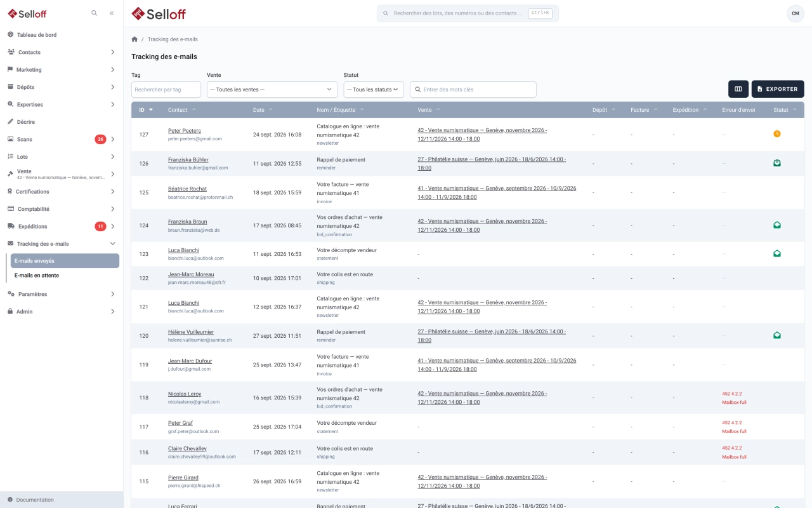Click the sidebar search magnifier icon
Viewport: 812px width, 508px height.
pyautogui.click(x=95, y=13)
